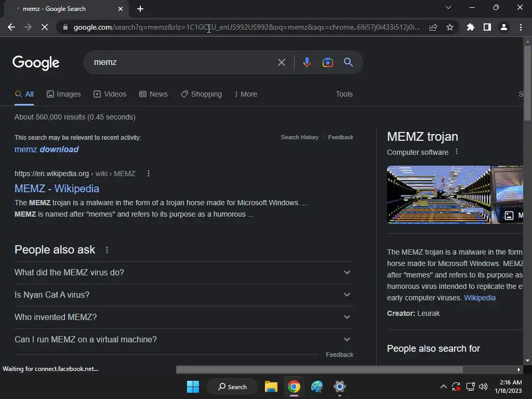Open the volume control in tray
Image resolution: width=532 pixels, height=399 pixels.
point(483,387)
